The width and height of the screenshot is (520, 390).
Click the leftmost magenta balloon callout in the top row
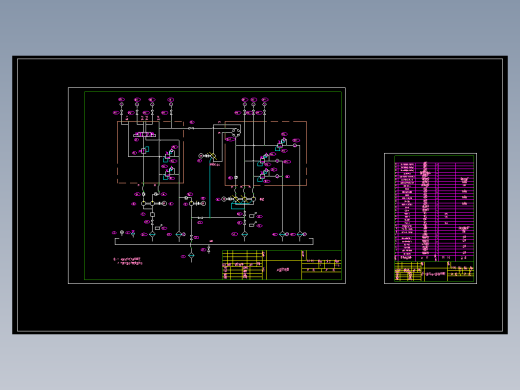(121, 100)
